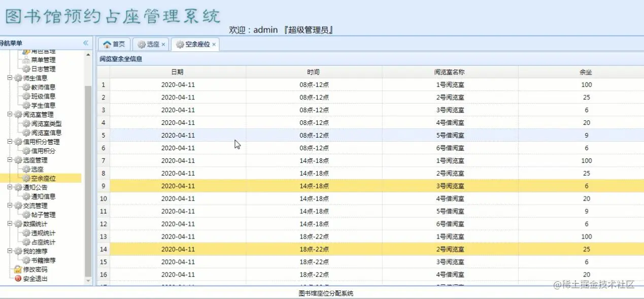Screen dimensions: 644x299
Task: Collapse the 我的推荐 tree node
Action: (x=10, y=251)
